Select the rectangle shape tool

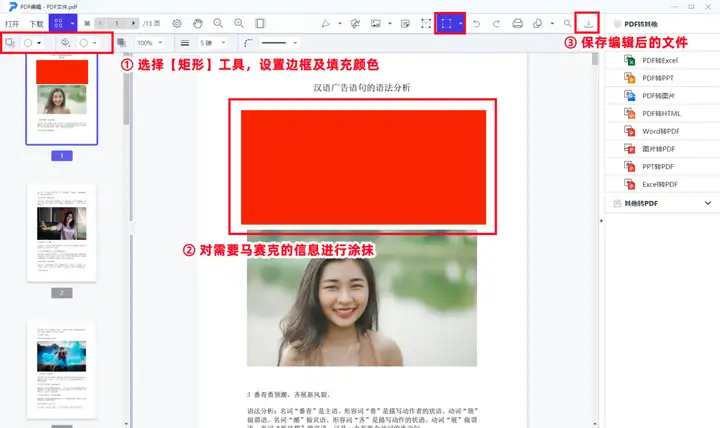446,23
